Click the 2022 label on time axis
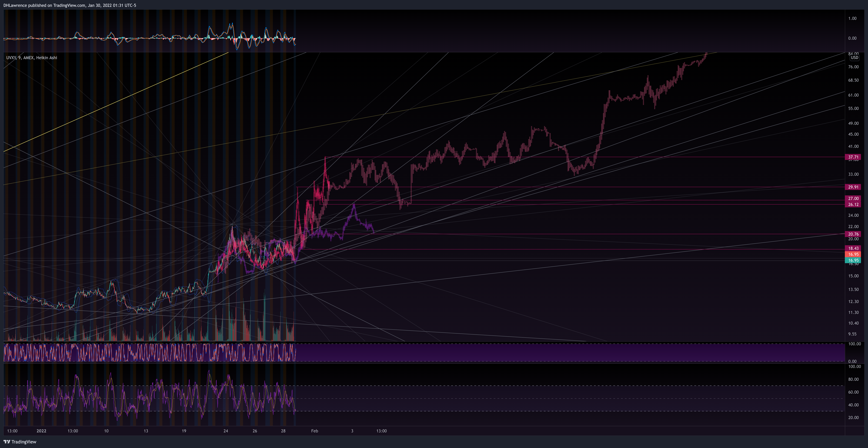Image resolution: width=868 pixels, height=448 pixels. pos(41,431)
